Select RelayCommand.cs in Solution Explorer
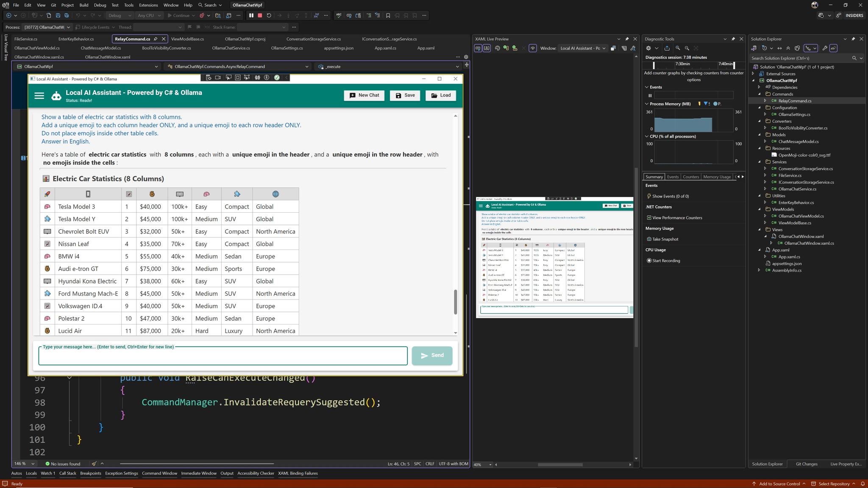Image resolution: width=868 pixels, height=488 pixels. (x=795, y=101)
